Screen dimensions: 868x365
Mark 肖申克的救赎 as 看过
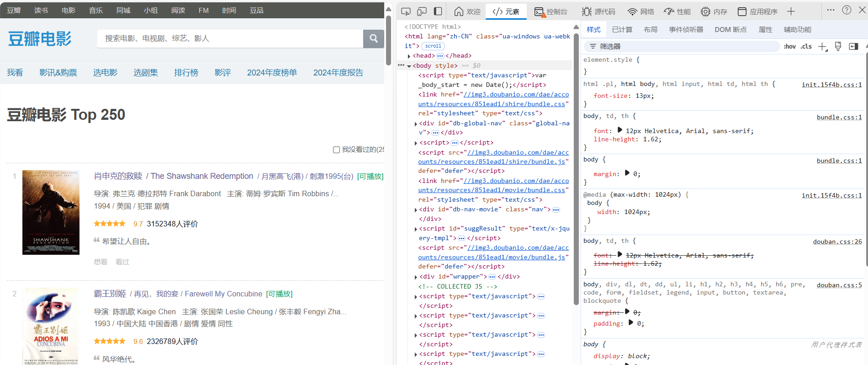(x=122, y=262)
